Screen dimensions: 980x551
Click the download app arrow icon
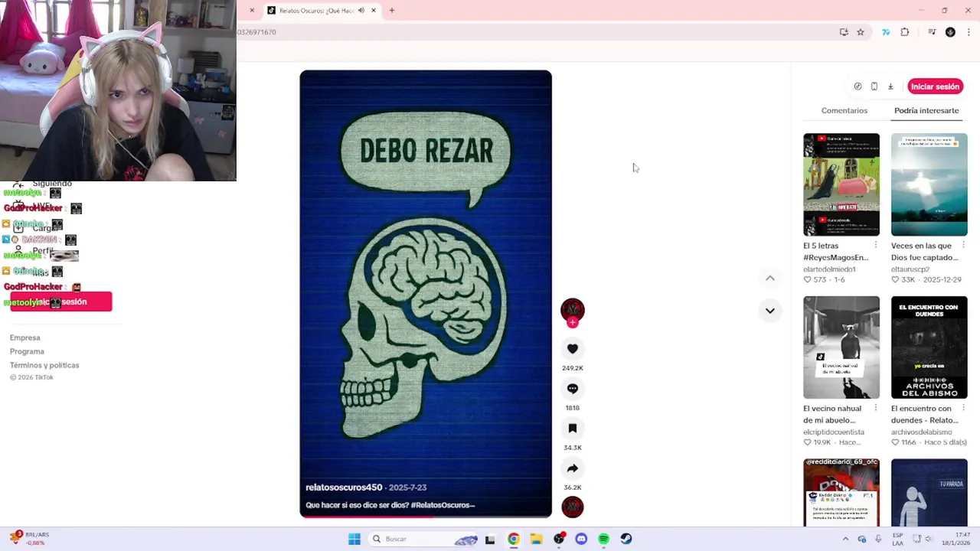pyautogui.click(x=890, y=86)
